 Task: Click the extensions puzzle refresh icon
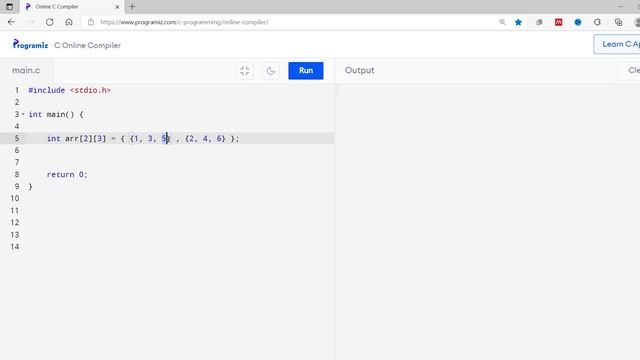(x=597, y=22)
